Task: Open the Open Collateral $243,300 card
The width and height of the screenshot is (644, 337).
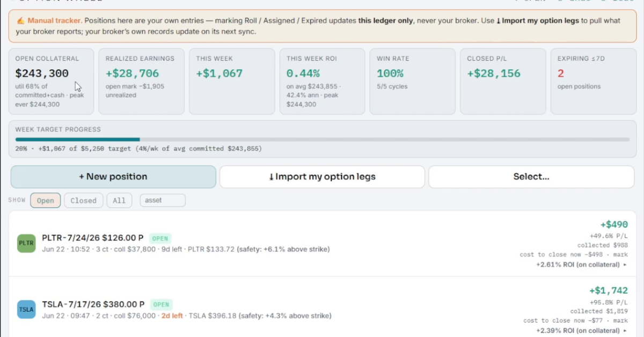Action: coord(51,81)
